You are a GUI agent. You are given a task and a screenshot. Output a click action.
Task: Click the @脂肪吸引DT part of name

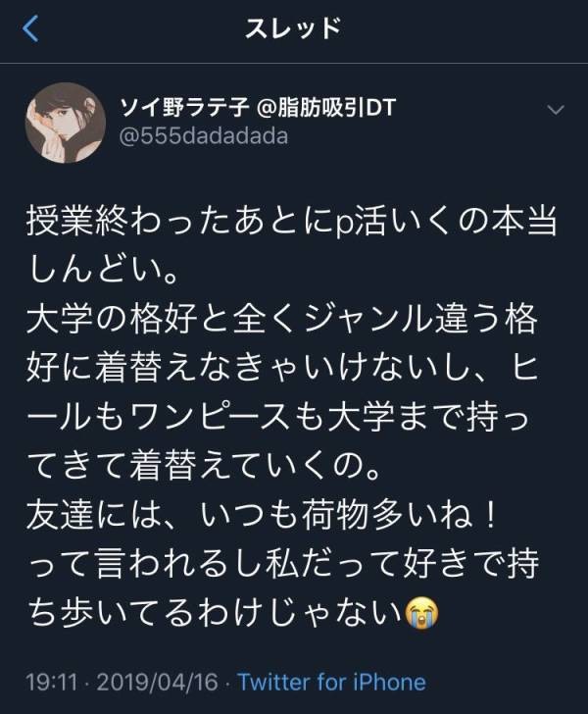click(326, 108)
